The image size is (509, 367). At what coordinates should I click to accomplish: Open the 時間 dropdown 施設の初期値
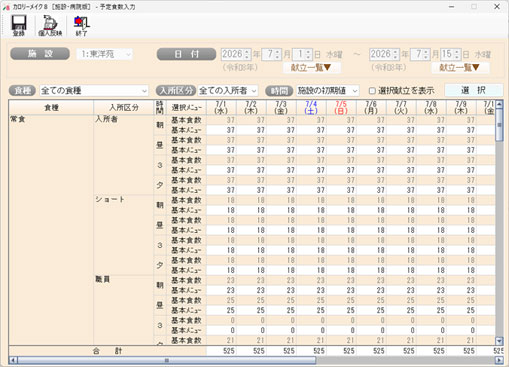coord(328,90)
